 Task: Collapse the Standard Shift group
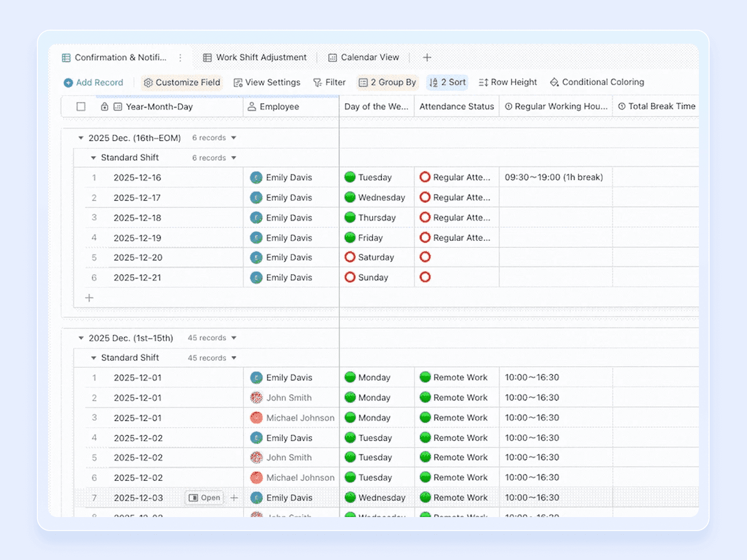point(93,157)
